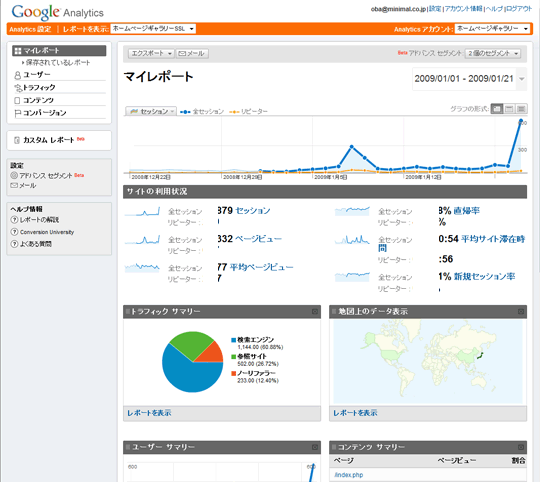This screenshot has width=540, height=482.
Task: Open the 平均ページビュー metric link
Action: [x=261, y=267]
